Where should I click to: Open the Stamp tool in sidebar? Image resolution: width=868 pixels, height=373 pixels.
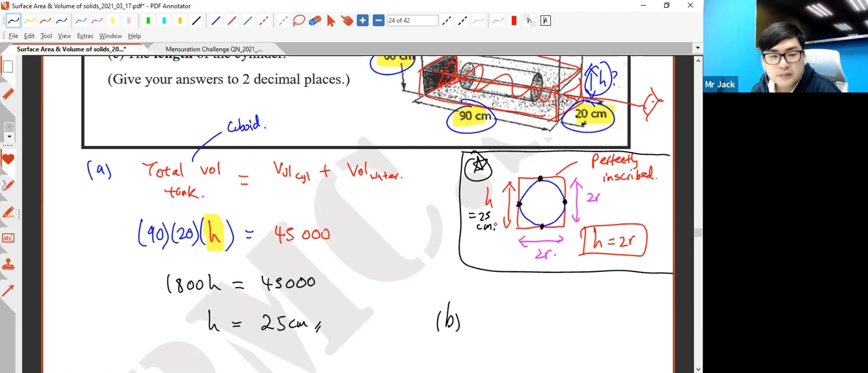[x=8, y=265]
